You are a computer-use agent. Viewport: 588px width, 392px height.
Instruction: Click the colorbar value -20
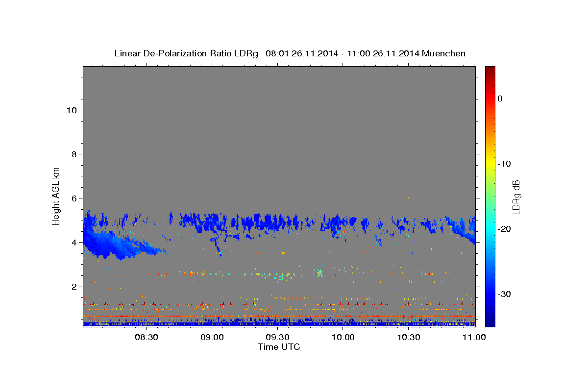(x=504, y=229)
